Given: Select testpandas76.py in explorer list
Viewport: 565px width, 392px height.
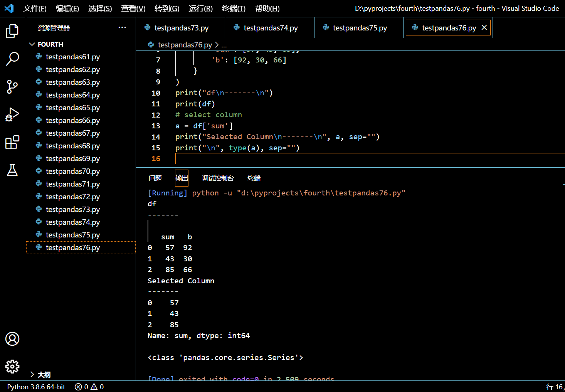Looking at the screenshot, I should tap(81, 247).
